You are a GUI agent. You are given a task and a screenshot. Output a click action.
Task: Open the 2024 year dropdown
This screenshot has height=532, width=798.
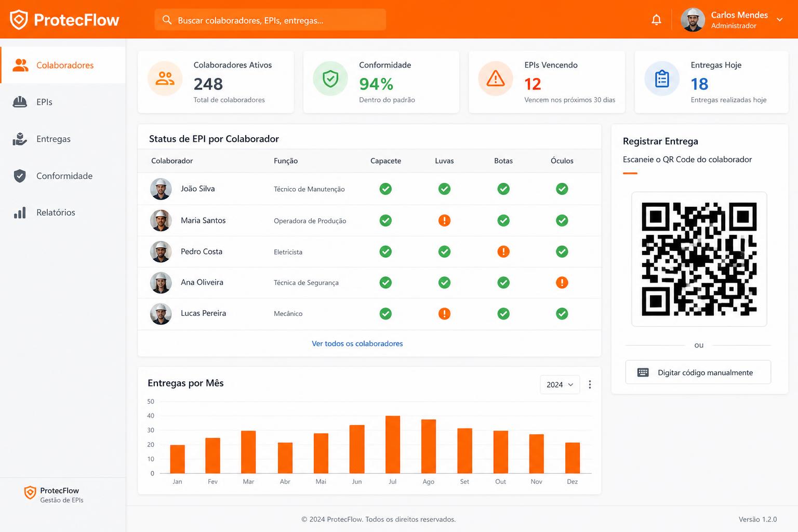click(560, 384)
